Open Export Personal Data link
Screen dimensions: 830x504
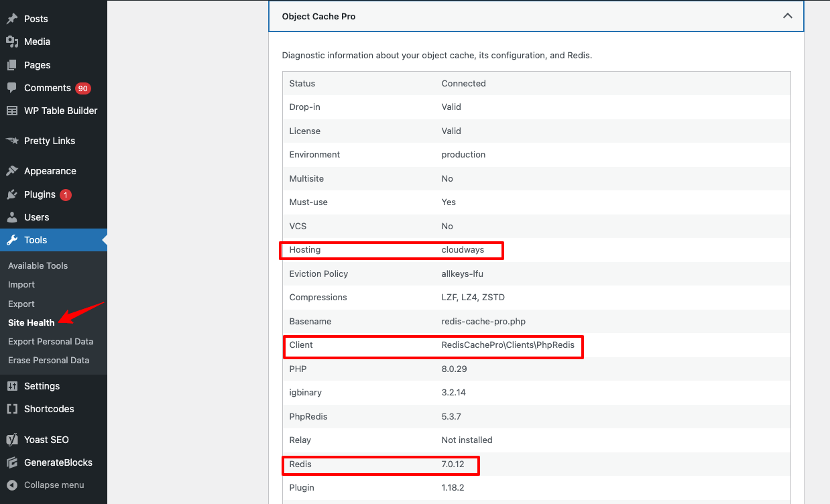(51, 341)
